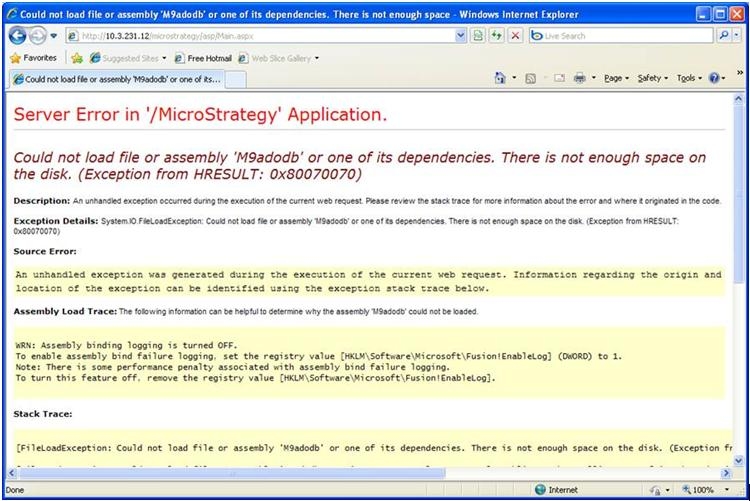This screenshot has height=501, width=750.
Task: Open the Tools menu
Action: (x=689, y=78)
